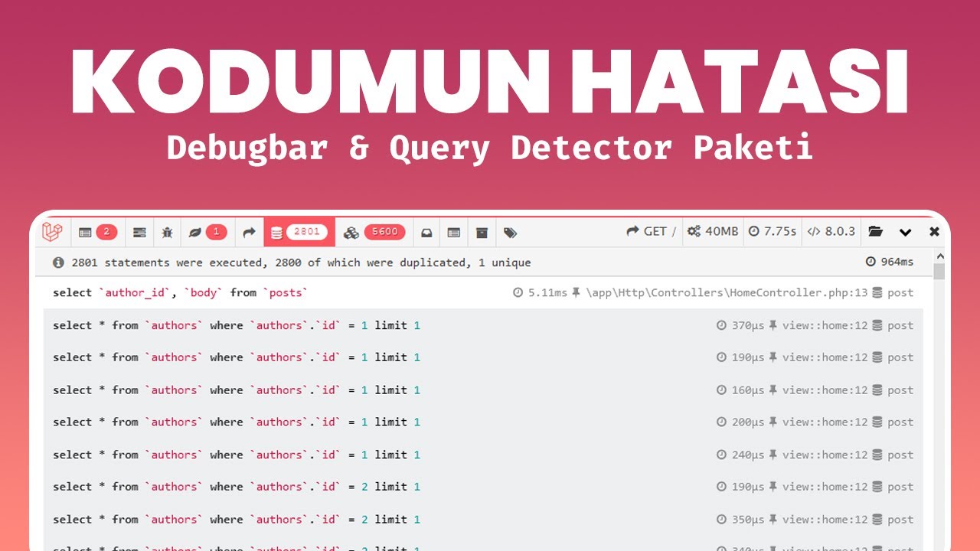Click the scrollbar up arrow in the queries panel
Screen dimensions: 980x551
(x=939, y=256)
